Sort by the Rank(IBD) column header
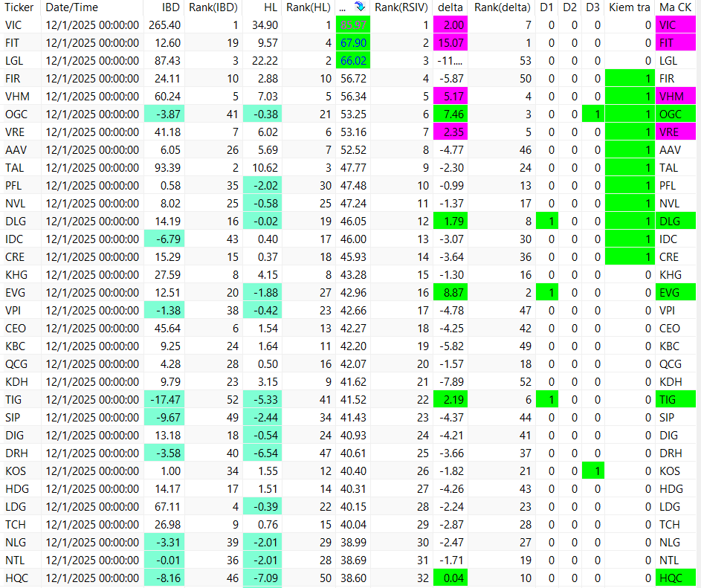The width and height of the screenshot is (701, 588). coord(213,7)
